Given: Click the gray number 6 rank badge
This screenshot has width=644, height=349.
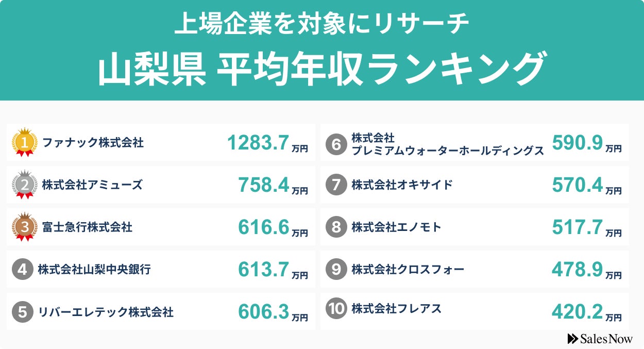Looking at the screenshot, I should point(336,144).
